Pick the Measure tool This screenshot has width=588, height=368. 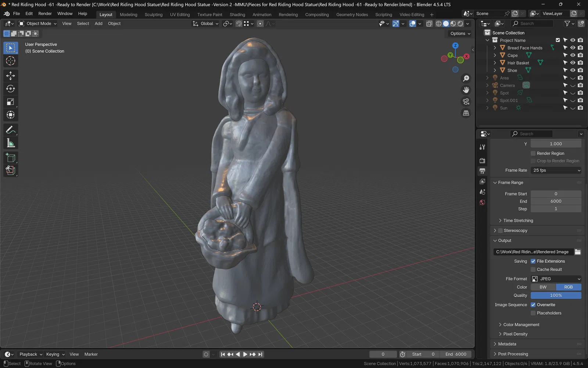(10, 143)
